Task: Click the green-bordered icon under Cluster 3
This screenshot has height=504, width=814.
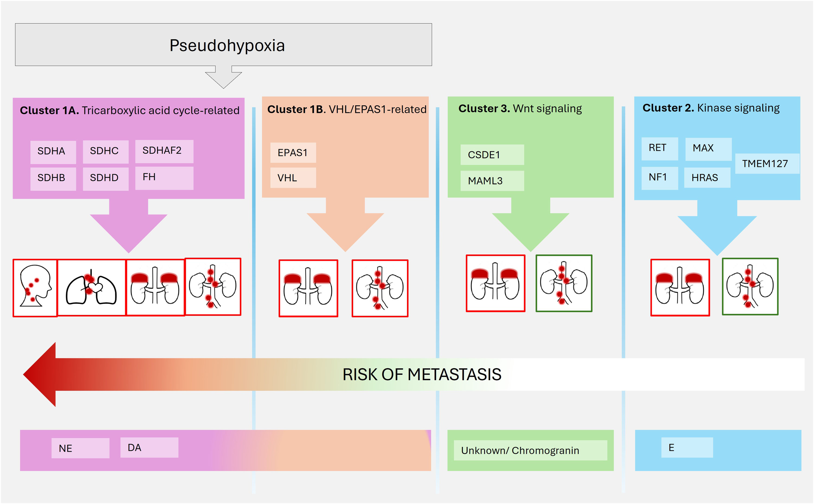Action: click(564, 283)
